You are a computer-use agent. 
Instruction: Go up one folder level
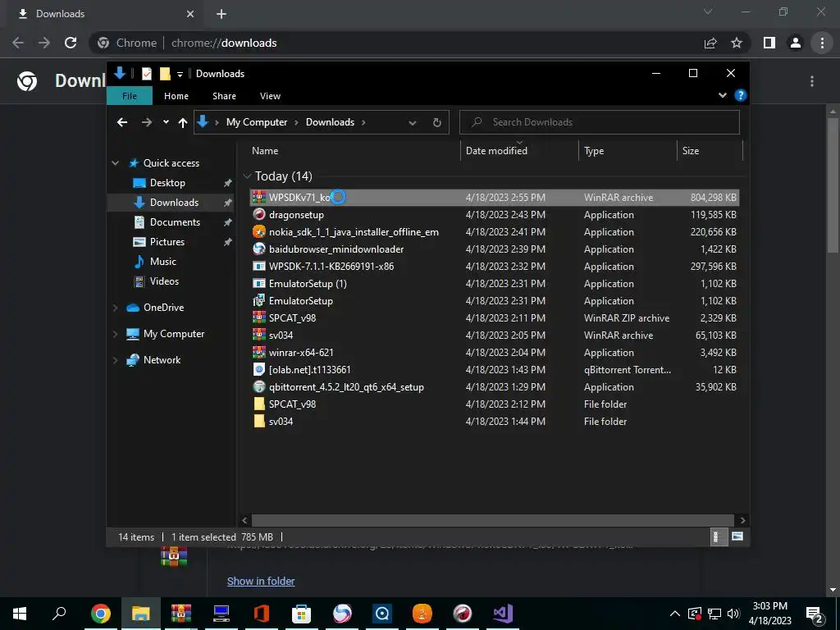point(183,122)
